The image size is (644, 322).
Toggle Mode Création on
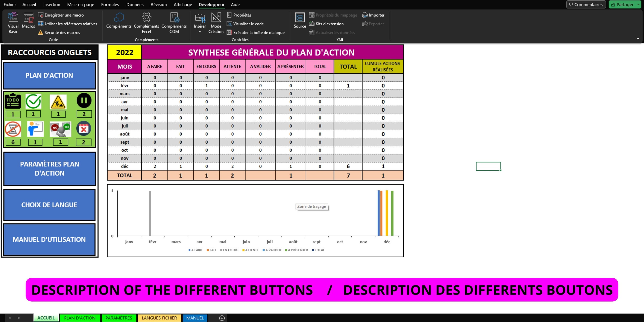coord(216,23)
